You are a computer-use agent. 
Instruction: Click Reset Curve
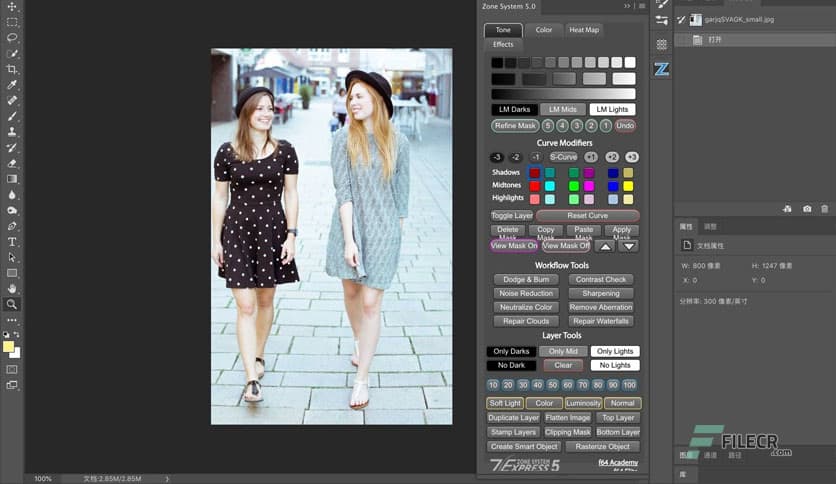tap(588, 216)
